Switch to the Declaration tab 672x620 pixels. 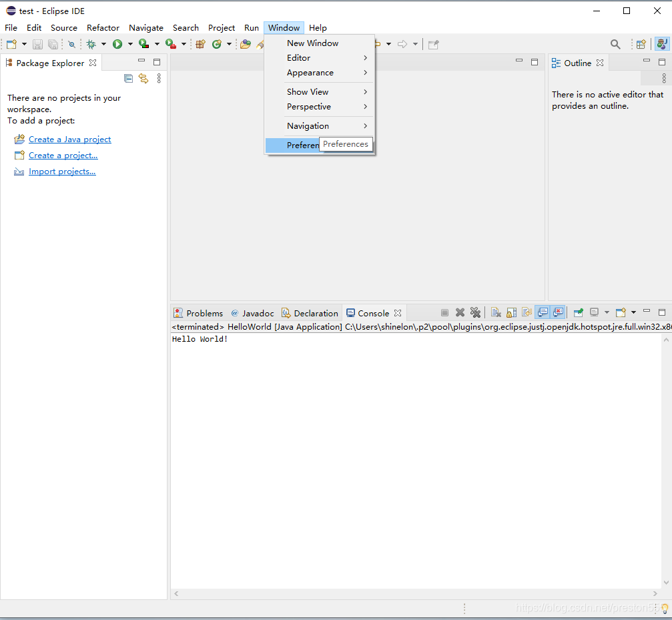310,313
